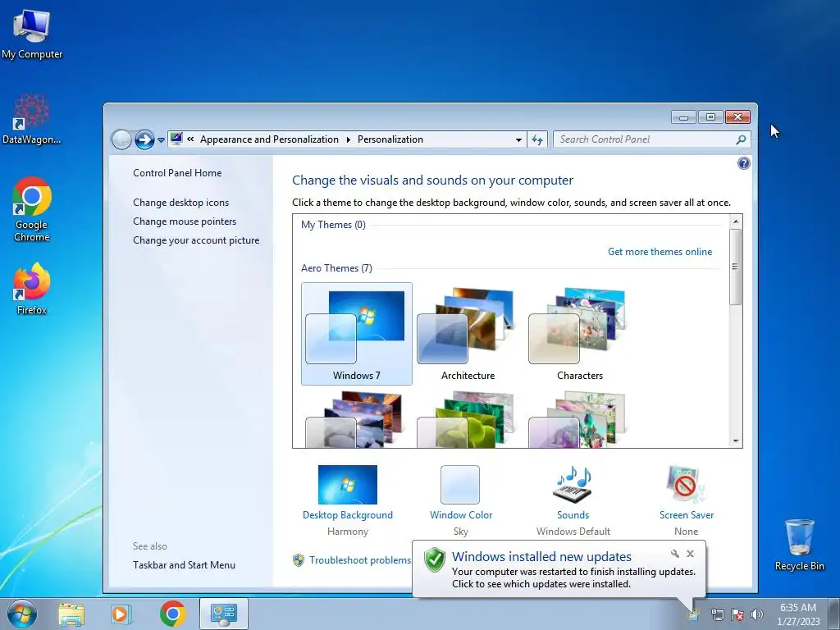Image resolution: width=840 pixels, height=630 pixels.
Task: Refresh the Control Panel address bar
Action: [x=537, y=139]
